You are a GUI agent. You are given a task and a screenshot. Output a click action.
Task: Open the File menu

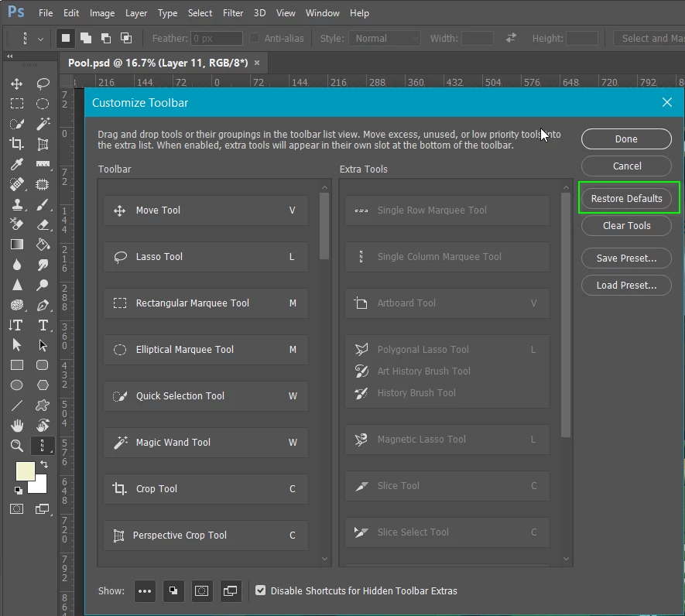46,13
